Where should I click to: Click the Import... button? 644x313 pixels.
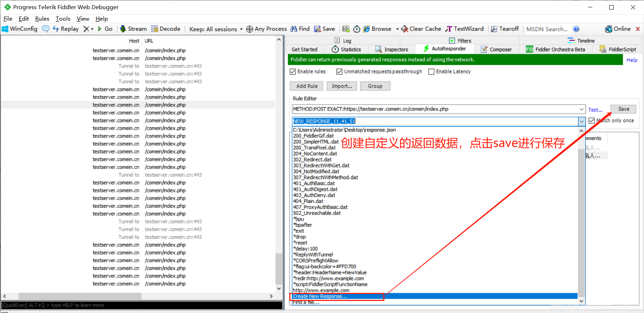tap(342, 86)
